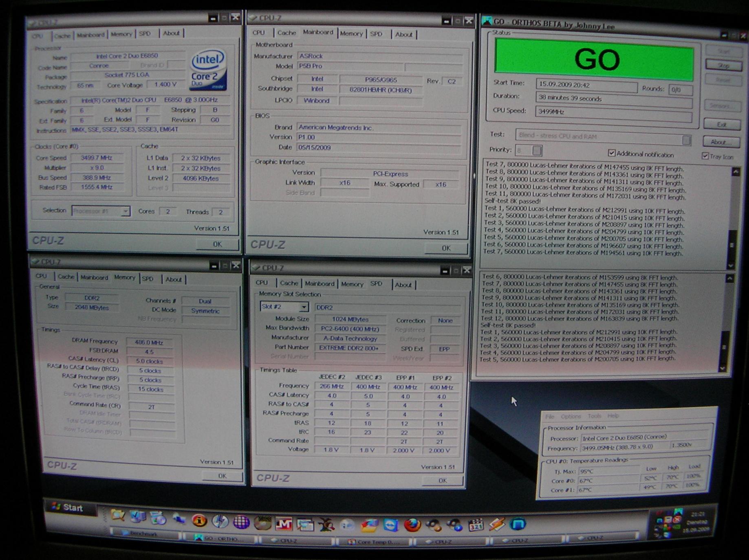Click the Intel Core 2 Duo logo
Viewport: 749px width, 560px height.
click(208, 69)
